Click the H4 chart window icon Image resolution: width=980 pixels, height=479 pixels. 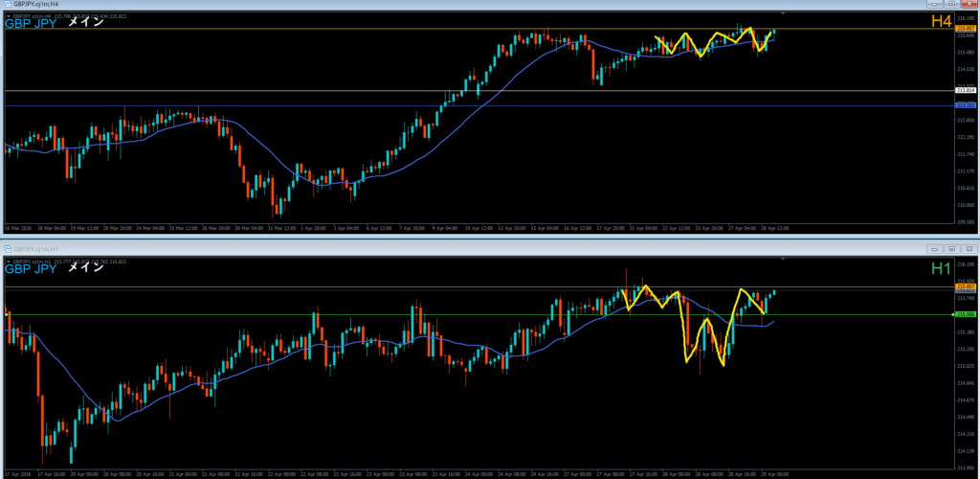[6, 5]
